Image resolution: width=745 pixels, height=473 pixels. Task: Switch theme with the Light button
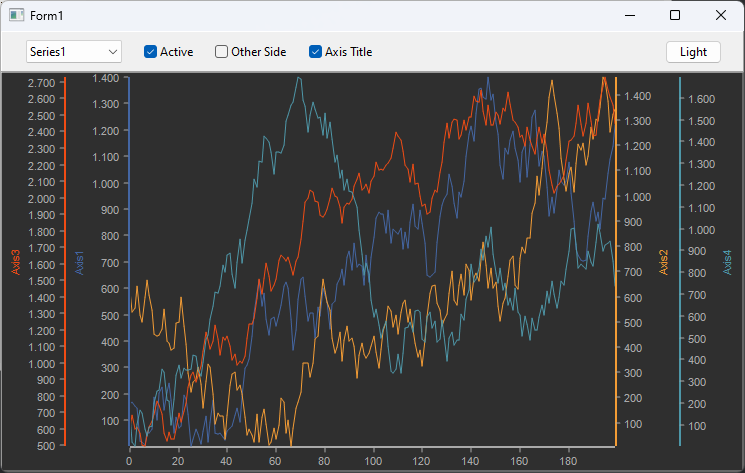693,52
